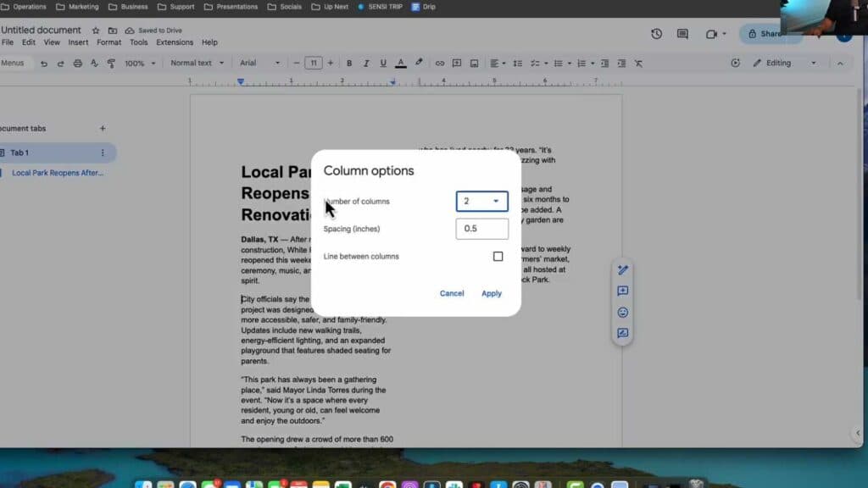868x488 pixels.
Task: Click the Local Park Reopens After outline link
Action: (x=58, y=173)
